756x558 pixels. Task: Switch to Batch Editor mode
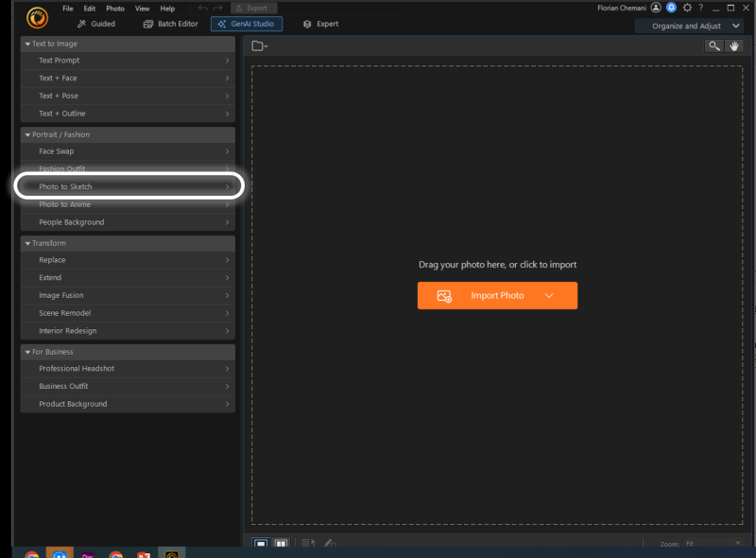[x=171, y=24]
